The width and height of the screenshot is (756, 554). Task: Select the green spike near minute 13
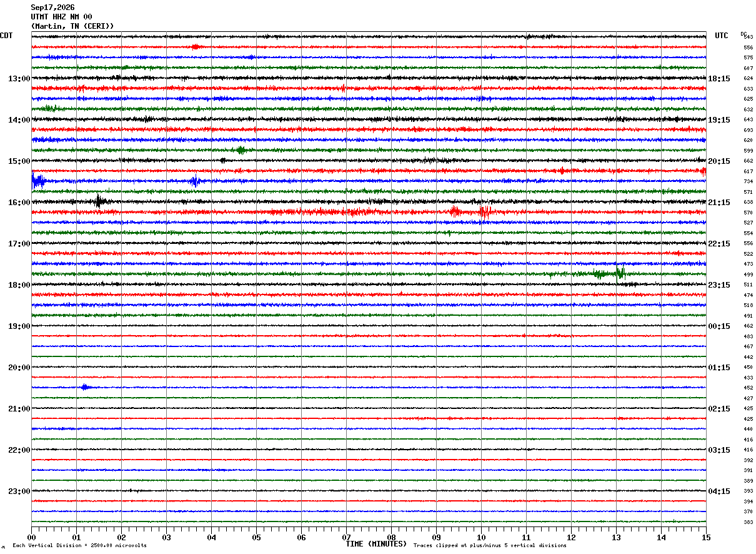[x=620, y=272]
